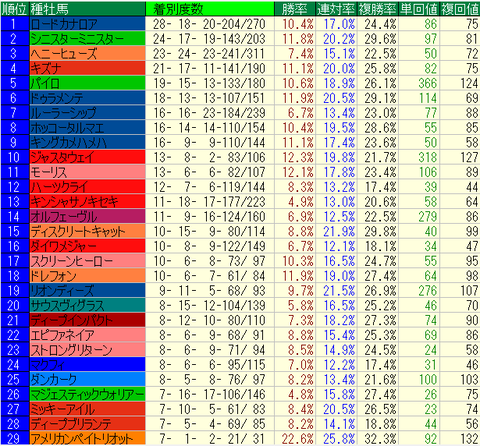Image resolution: width=480 pixels, height=446 pixels.
Task: Click 複勝率 value 29.8%
Action: pos(380,231)
